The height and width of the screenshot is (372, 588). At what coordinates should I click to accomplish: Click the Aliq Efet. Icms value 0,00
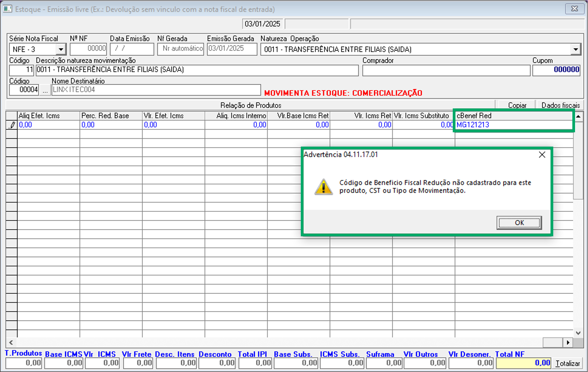click(48, 125)
